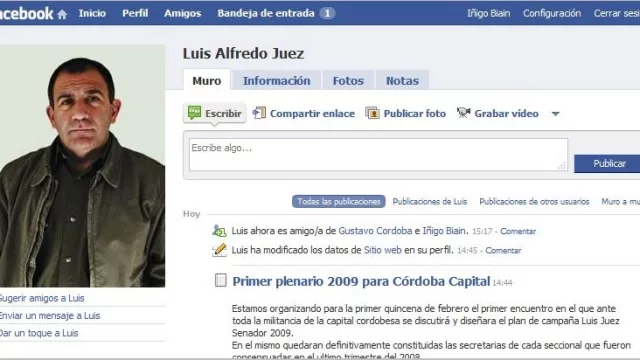Screen dimensions: 640x360
Task: Click the new friendship story icon
Action: point(219,231)
